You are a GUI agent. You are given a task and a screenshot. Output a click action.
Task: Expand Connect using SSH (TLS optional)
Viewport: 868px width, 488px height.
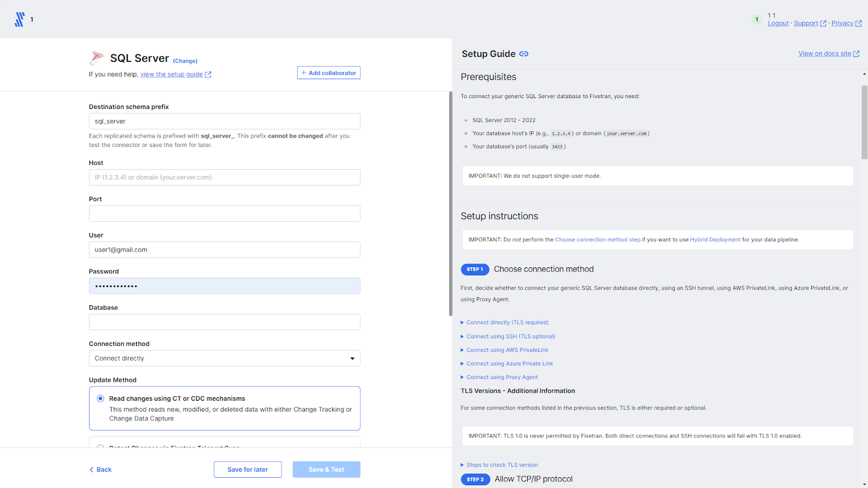[510, 337]
